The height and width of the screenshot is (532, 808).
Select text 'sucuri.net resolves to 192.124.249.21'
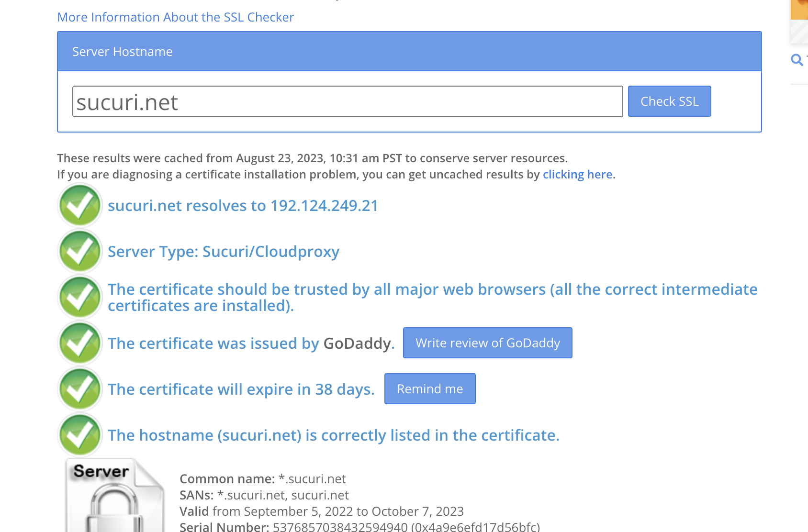pyautogui.click(x=243, y=206)
